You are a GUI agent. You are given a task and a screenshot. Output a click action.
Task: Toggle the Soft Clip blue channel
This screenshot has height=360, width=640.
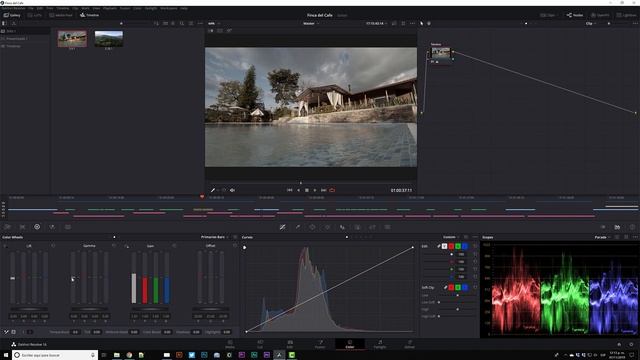click(465, 287)
